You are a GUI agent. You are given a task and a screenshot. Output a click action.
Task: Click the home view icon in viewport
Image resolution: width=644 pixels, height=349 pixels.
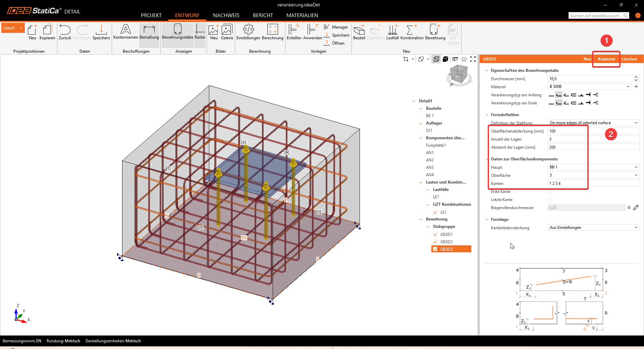(x=464, y=59)
